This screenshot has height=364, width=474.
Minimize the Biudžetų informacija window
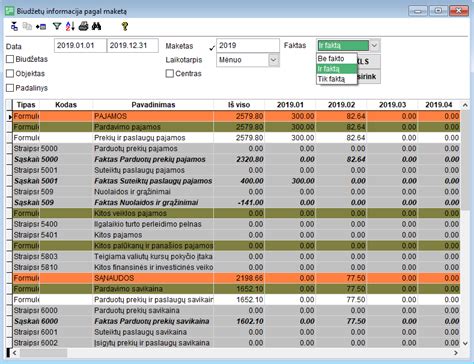click(418, 11)
